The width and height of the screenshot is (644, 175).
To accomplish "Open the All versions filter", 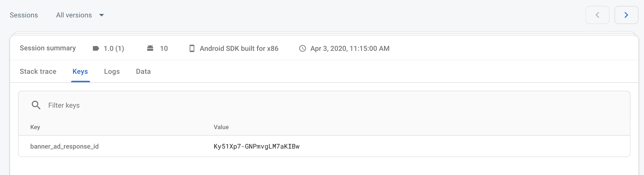I will [x=74, y=15].
